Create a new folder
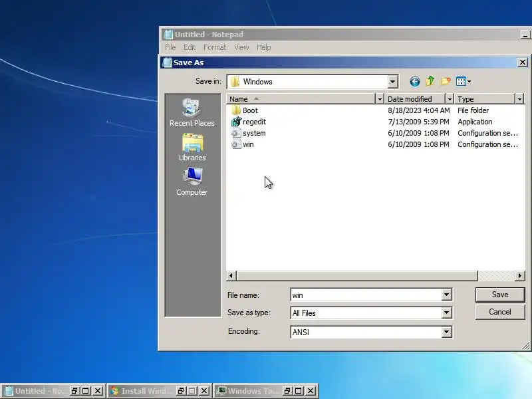The height and width of the screenshot is (399, 532). click(x=446, y=81)
